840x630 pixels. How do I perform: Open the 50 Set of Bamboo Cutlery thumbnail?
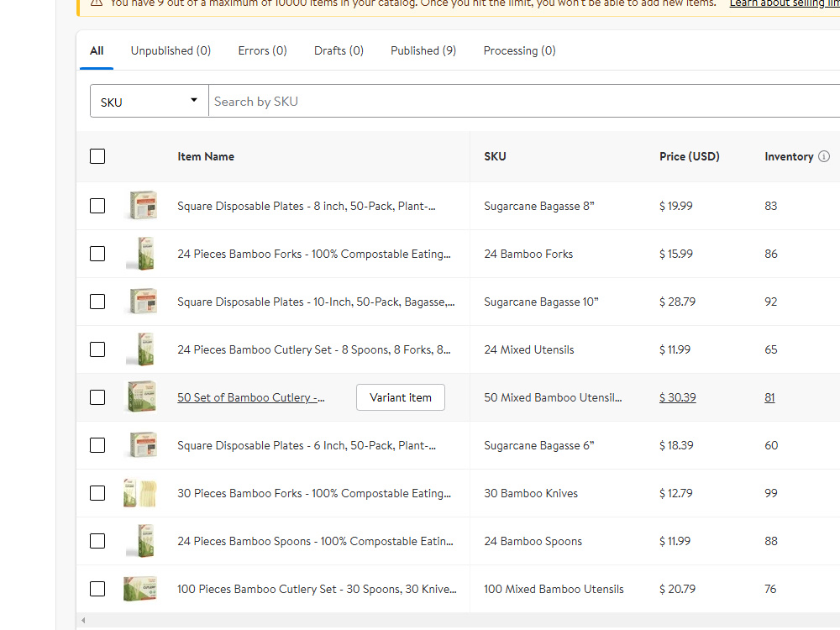[x=141, y=397]
